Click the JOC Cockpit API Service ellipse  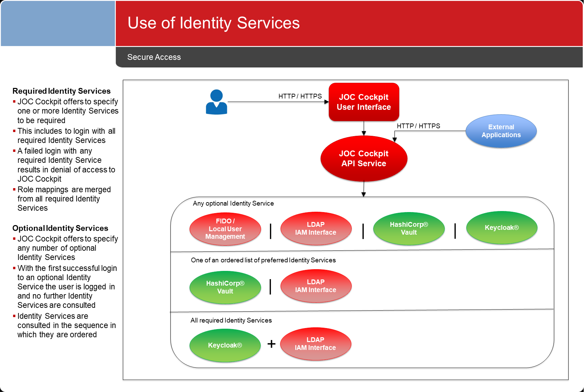[x=364, y=158]
